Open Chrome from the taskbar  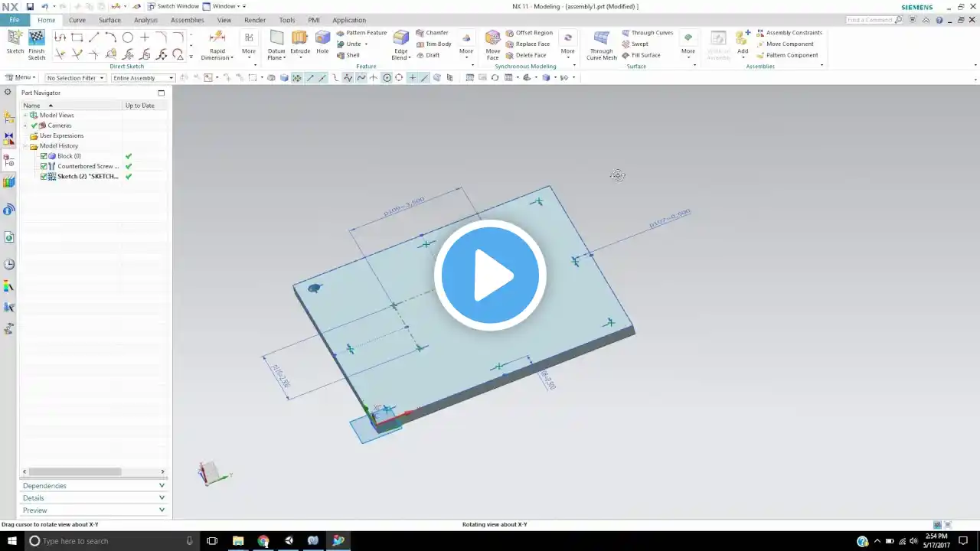pos(263,541)
